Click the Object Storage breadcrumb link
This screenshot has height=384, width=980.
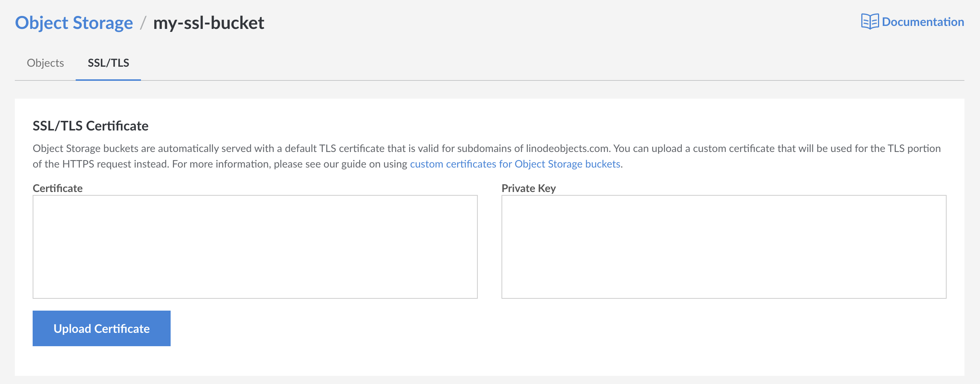pyautogui.click(x=74, y=23)
